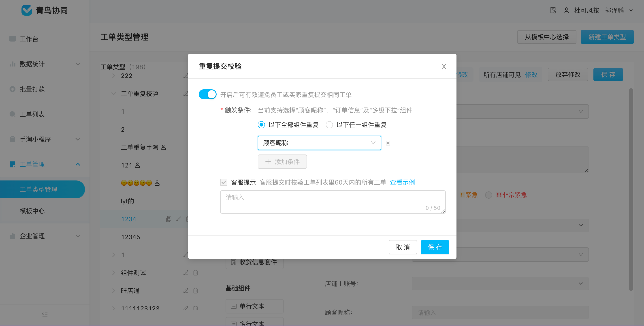Viewport: 644px width, 326px height.
Task: Click the right-side vertical scrollbar
Action: click(631, 189)
